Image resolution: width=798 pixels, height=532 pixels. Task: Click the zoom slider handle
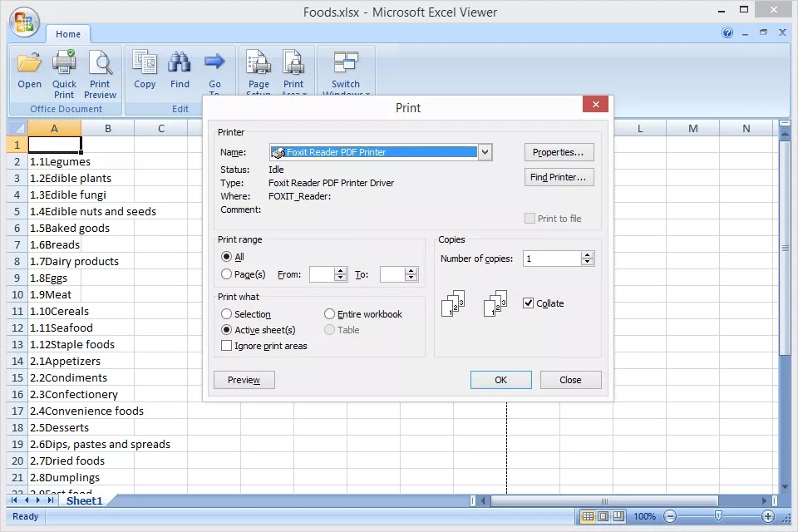(718, 516)
